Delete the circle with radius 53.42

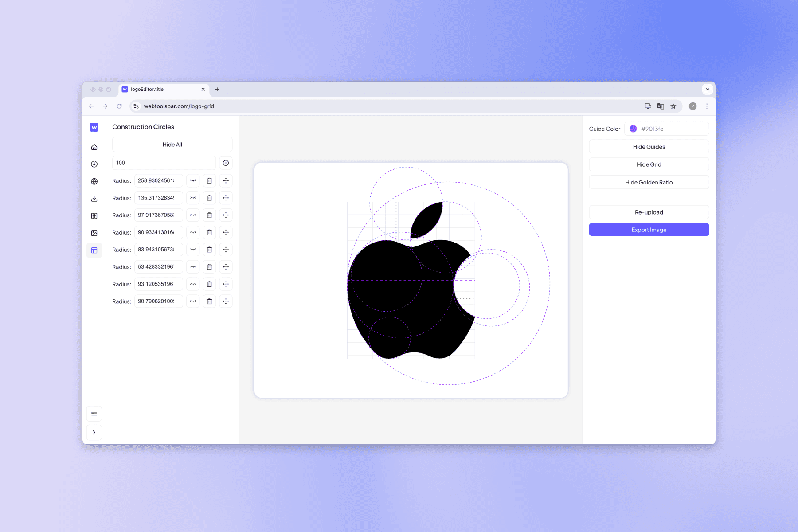coord(209,267)
